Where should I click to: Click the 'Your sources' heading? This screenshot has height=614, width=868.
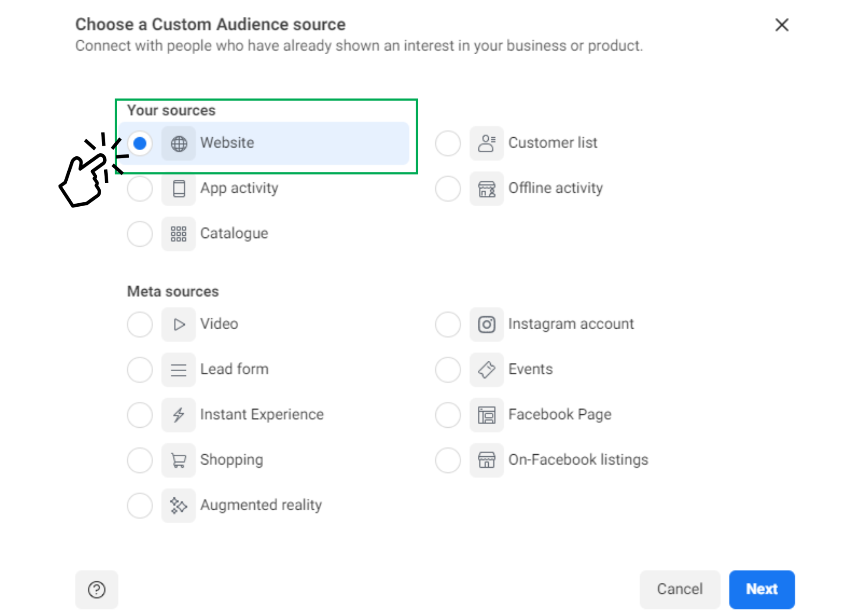[171, 110]
